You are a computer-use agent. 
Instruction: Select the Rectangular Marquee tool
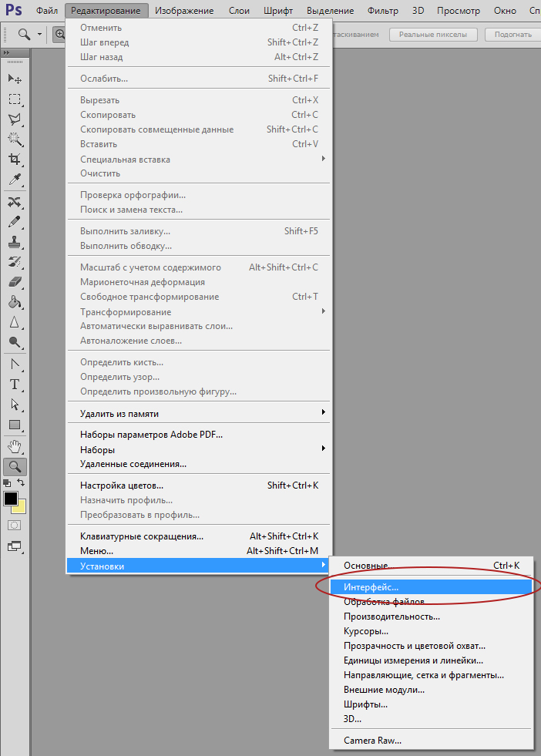pos(15,99)
